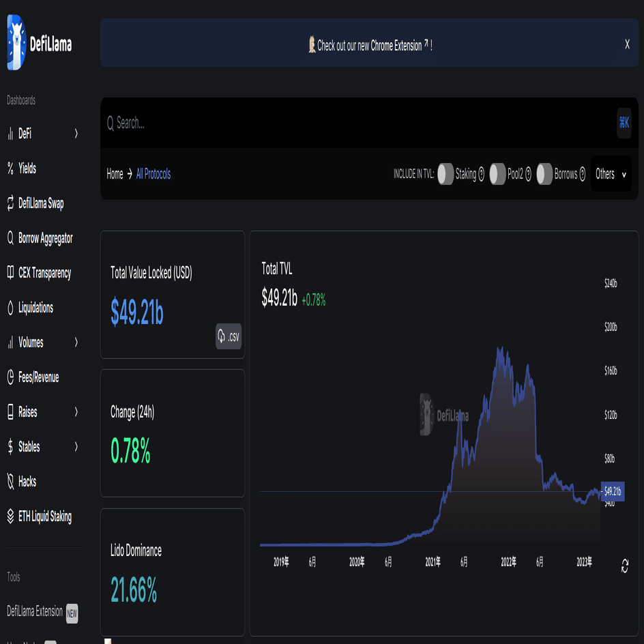Click the $240b axis label
Image resolution: width=644 pixels, height=644 pixels.
[611, 283]
